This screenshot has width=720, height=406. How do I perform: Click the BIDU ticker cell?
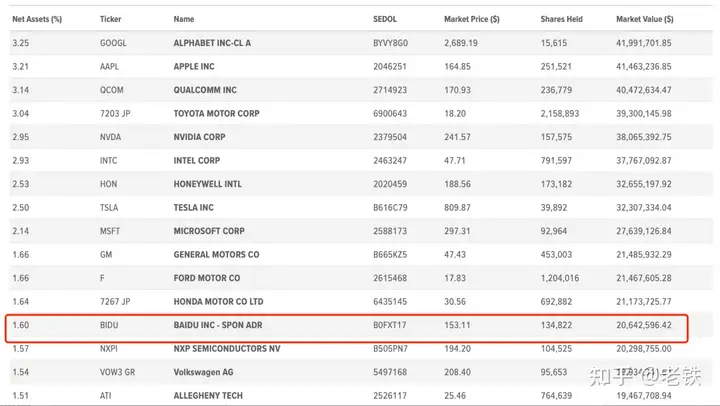coord(109,325)
